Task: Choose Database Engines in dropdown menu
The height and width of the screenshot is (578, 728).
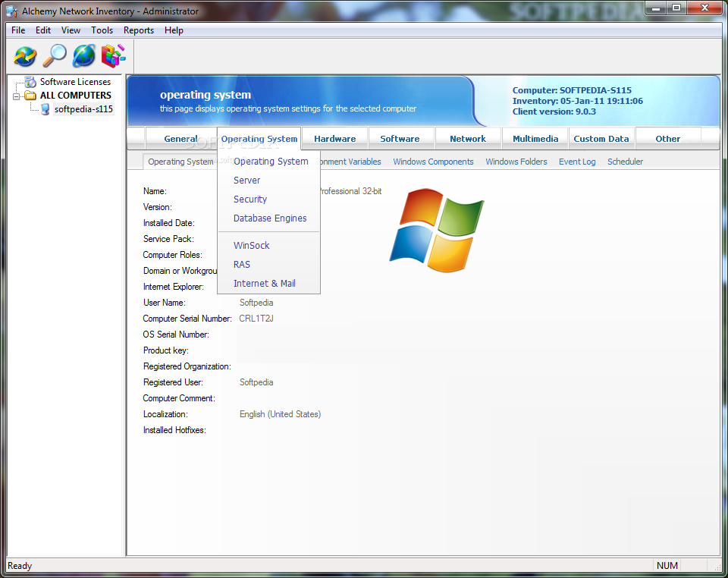Action: click(270, 218)
